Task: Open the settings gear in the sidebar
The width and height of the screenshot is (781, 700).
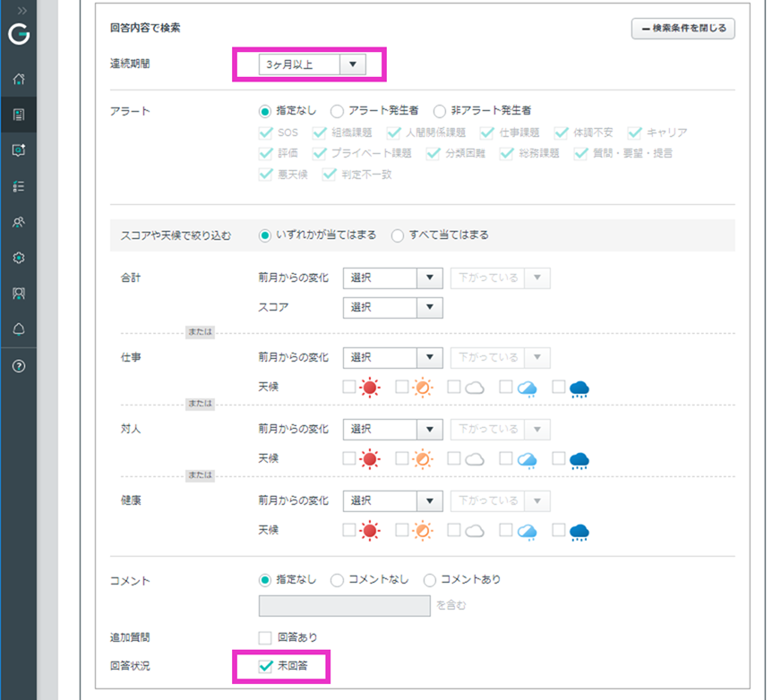Action: point(18,258)
